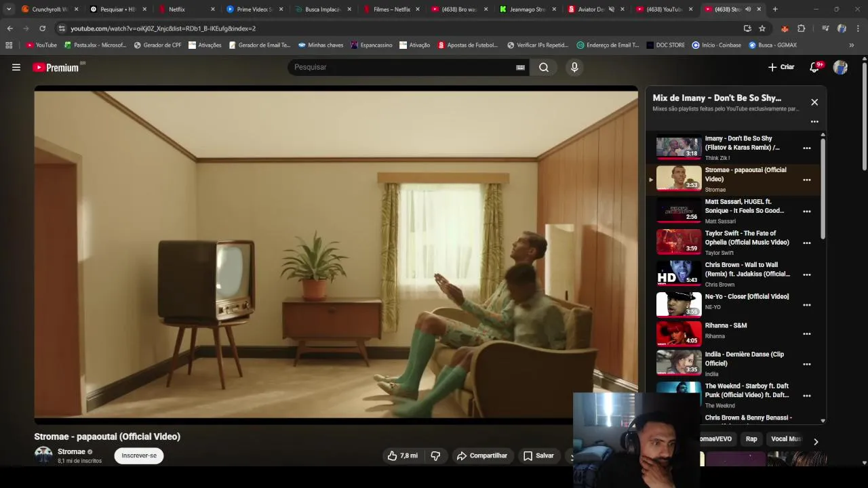Open options for Imany - Don't Be So Shy
The image size is (868, 488).
tap(807, 148)
